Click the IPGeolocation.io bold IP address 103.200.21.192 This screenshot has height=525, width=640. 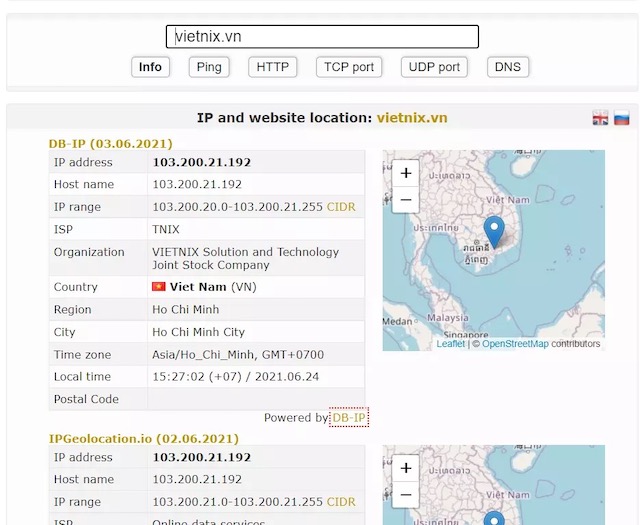[x=202, y=457]
